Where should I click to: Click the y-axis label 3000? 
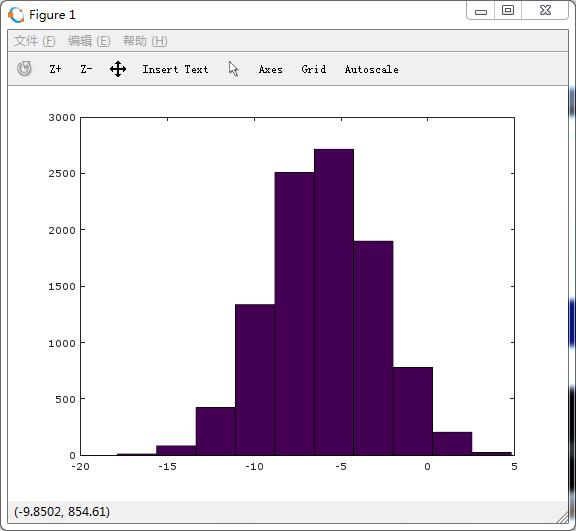62,118
